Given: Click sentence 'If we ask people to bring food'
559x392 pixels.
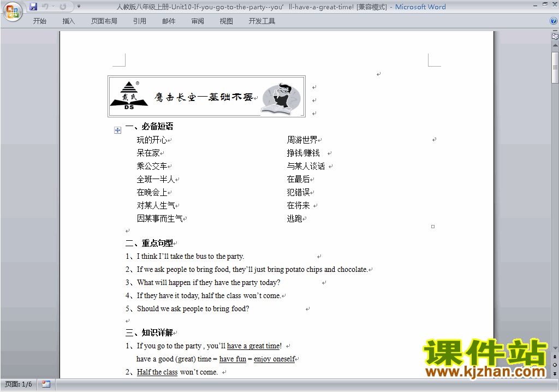Looking at the screenshot, I should tap(252, 269).
